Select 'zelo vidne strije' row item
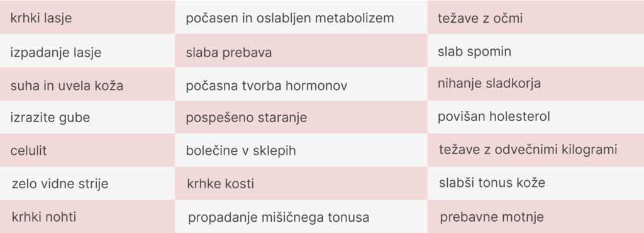This screenshot has height=233, width=644. pos(87,184)
